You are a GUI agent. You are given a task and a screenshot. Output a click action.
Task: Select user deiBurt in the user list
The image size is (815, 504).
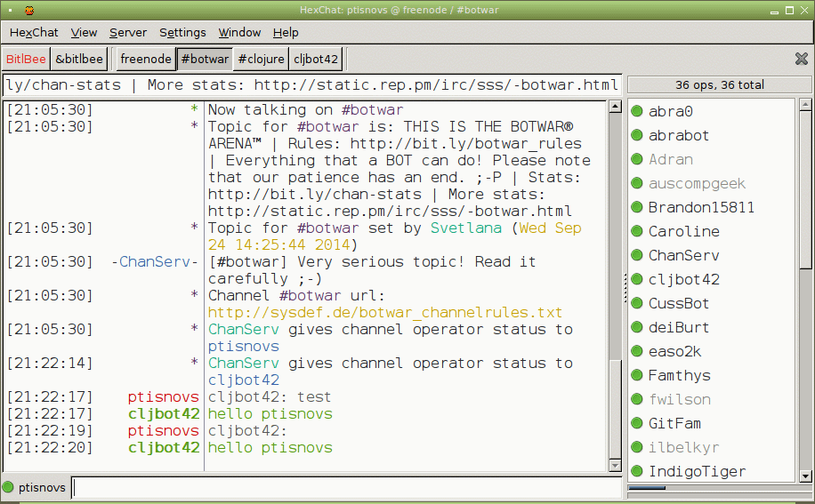712,327
